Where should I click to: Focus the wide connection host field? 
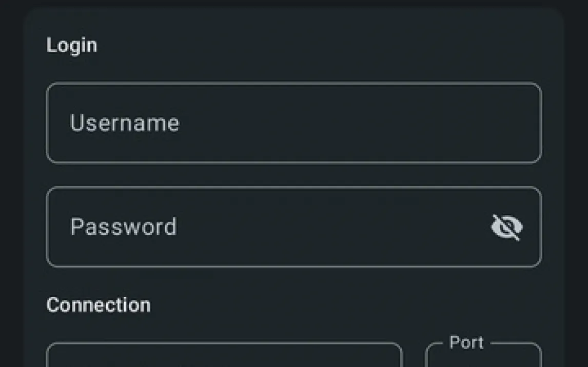pos(224,357)
